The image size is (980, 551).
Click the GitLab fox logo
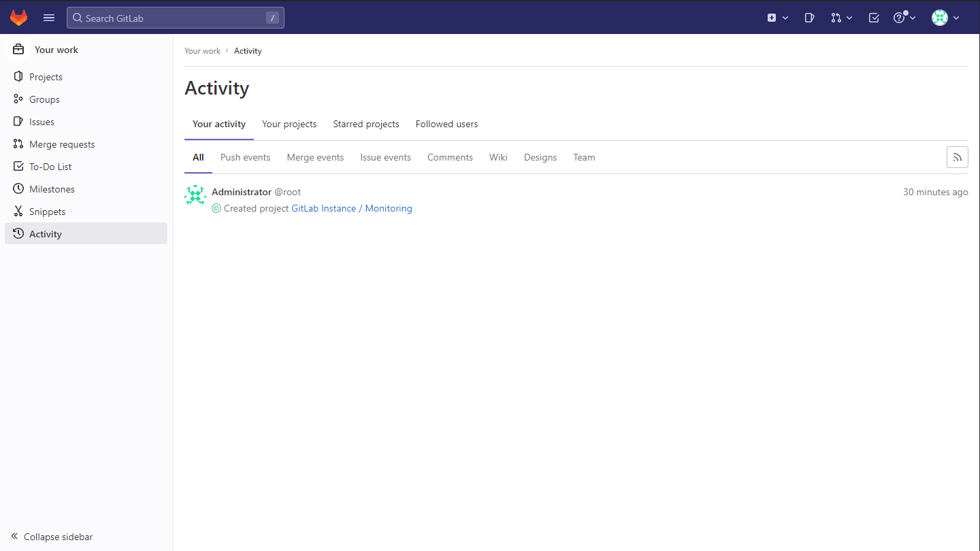click(18, 18)
